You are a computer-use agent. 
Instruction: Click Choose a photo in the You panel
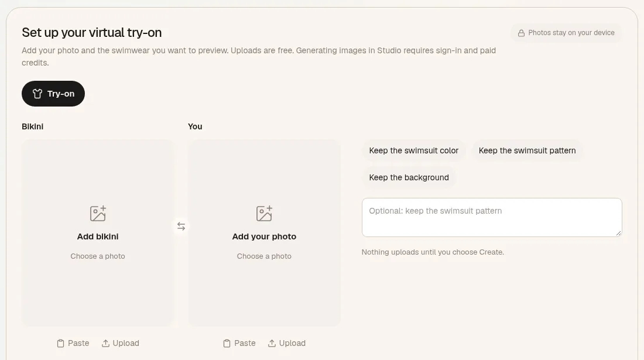[264, 256]
